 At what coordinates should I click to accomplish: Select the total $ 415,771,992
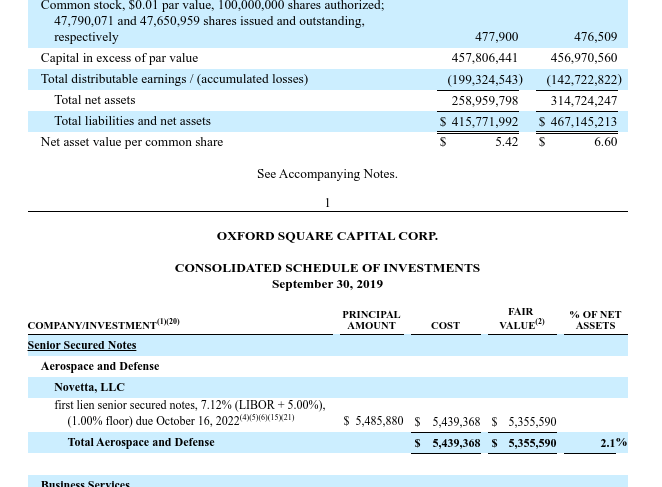point(478,122)
